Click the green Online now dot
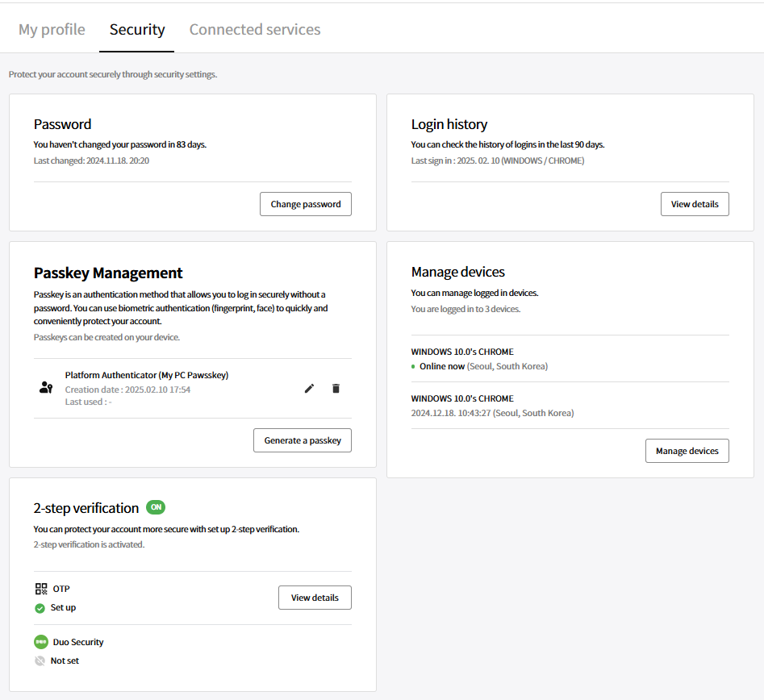Screen dimensions: 764x700 [x=413, y=366]
